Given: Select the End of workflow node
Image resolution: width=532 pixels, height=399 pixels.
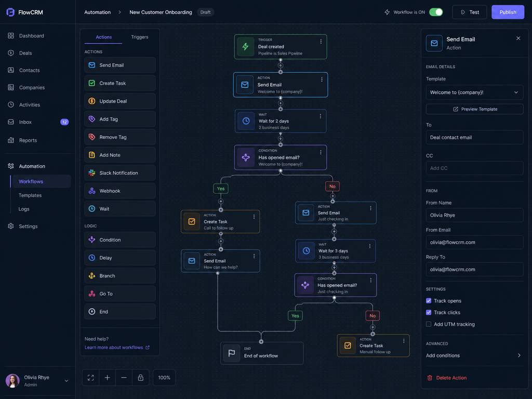Looking at the screenshot, I should tap(262, 353).
